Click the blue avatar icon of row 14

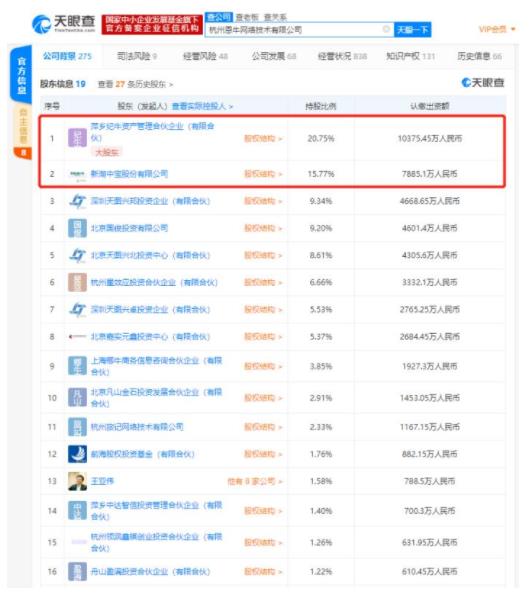coord(77,511)
